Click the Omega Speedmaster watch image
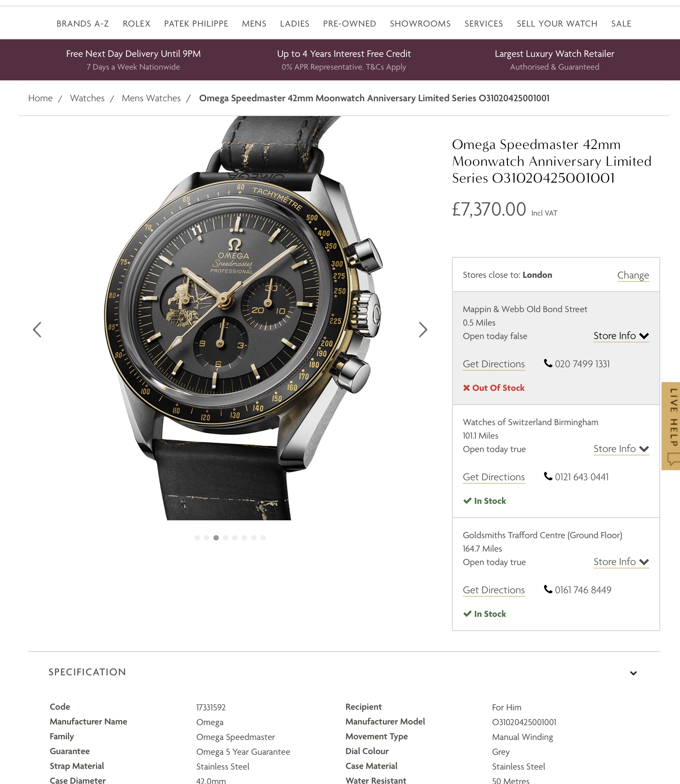Screen dimensions: 680x784 pyautogui.click(x=243, y=318)
